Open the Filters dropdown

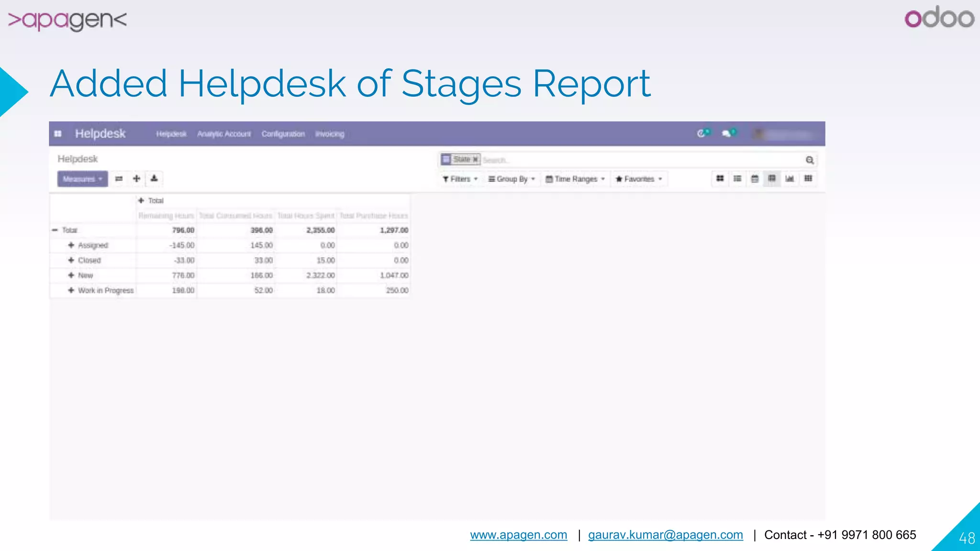click(460, 179)
